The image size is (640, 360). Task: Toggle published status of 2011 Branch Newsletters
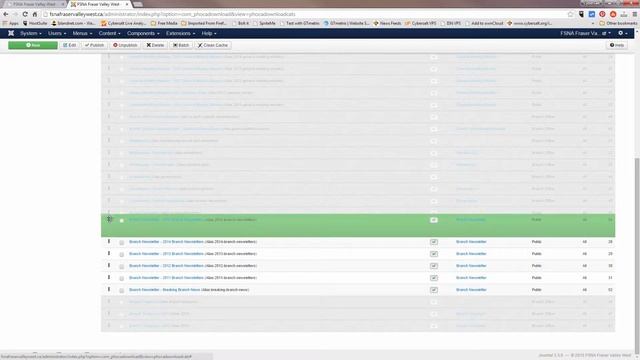(434, 278)
